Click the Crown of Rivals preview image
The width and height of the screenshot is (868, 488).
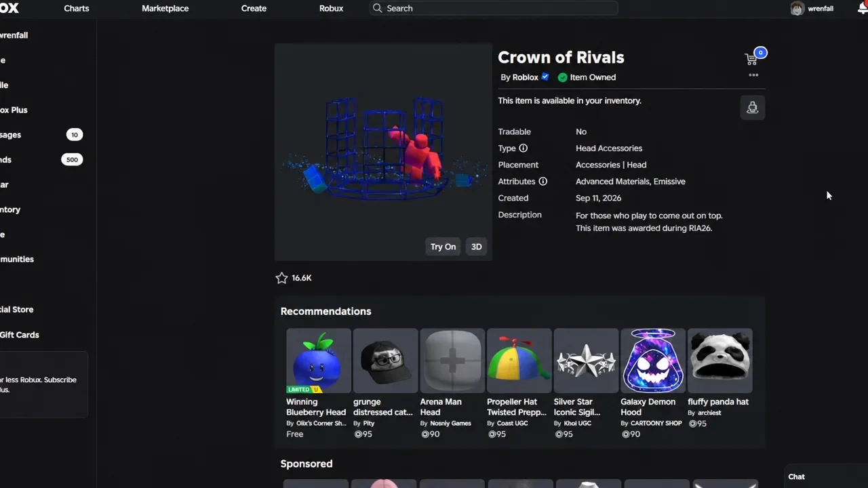(x=383, y=152)
